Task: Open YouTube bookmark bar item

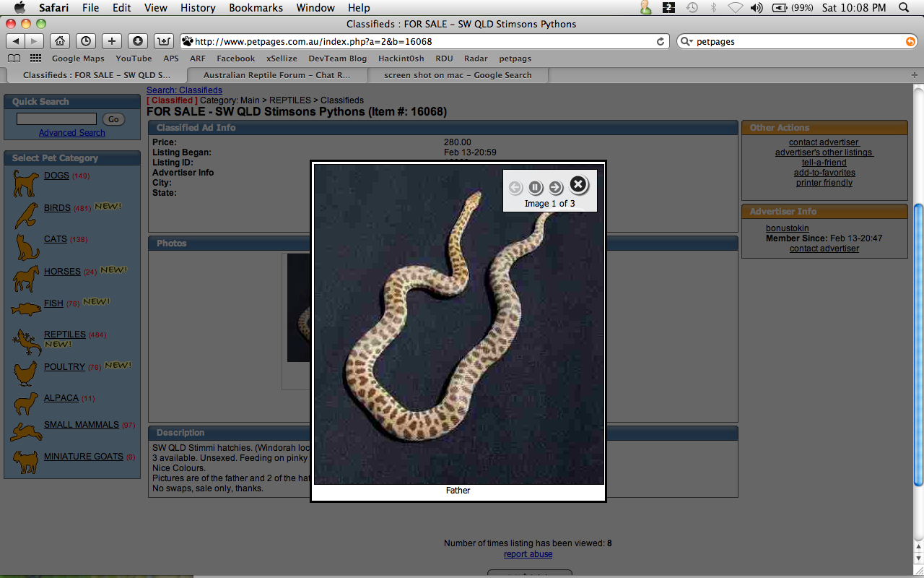Action: pyautogui.click(x=134, y=59)
